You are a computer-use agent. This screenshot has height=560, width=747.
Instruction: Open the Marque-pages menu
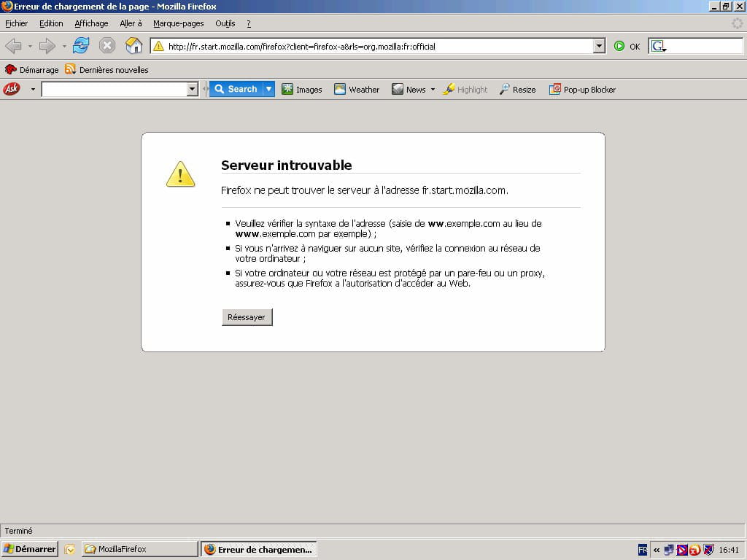178,23
